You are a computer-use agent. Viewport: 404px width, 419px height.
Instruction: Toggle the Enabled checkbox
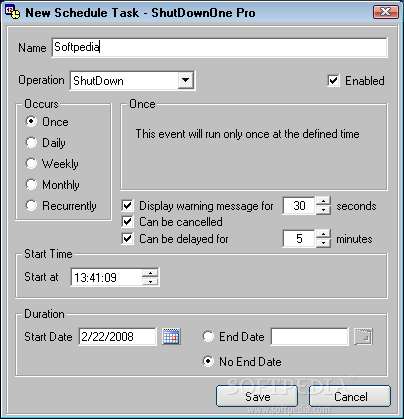click(333, 81)
